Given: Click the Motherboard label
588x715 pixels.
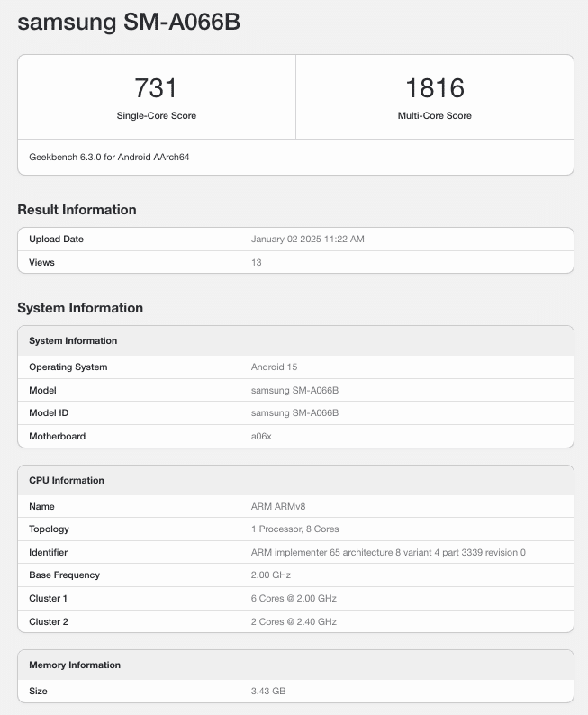Looking at the screenshot, I should (x=57, y=436).
